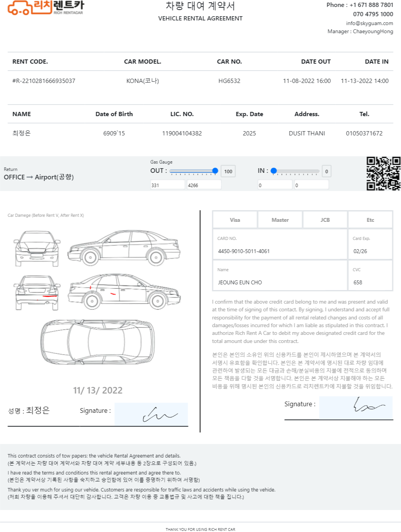The width and height of the screenshot is (401, 532).
Task: Click the cardholder Name field
Action: pos(280,275)
